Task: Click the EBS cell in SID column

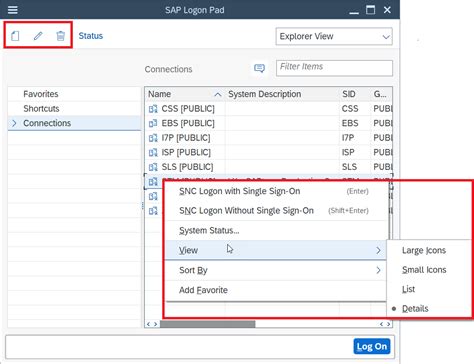Action: coord(350,123)
